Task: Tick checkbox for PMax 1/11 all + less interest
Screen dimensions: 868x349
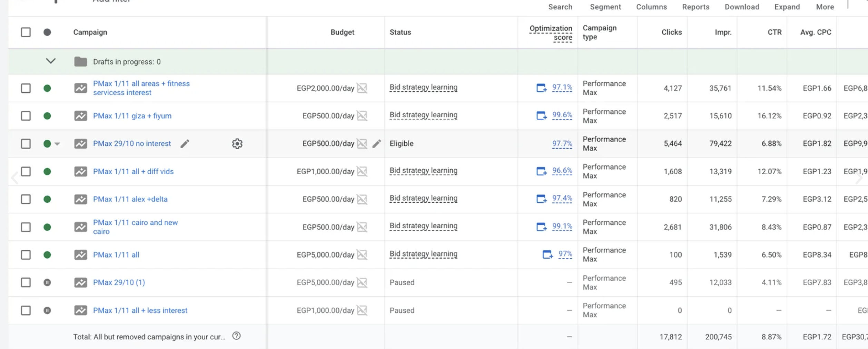Action: tap(26, 310)
